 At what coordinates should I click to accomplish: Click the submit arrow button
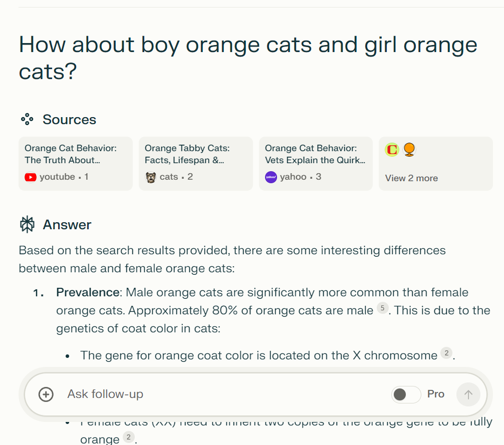coord(468,394)
